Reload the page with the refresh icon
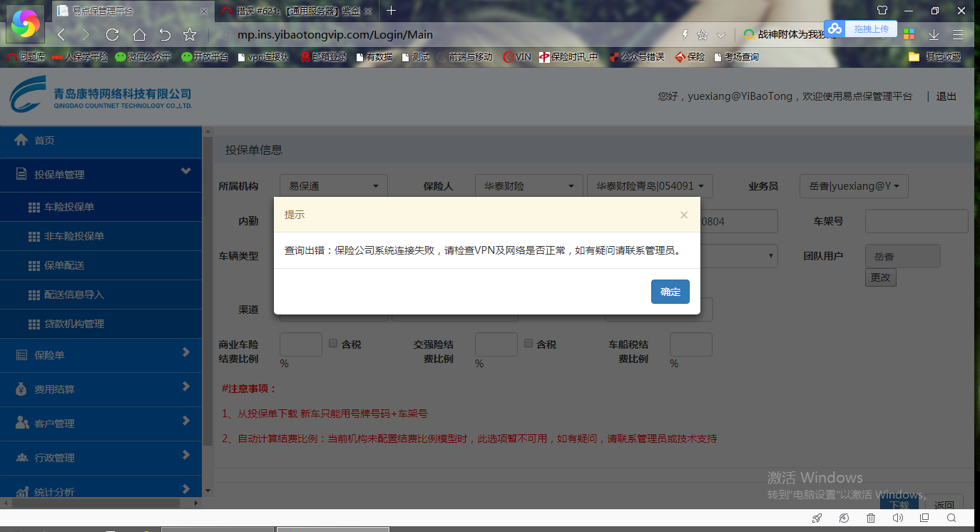 tap(112, 34)
